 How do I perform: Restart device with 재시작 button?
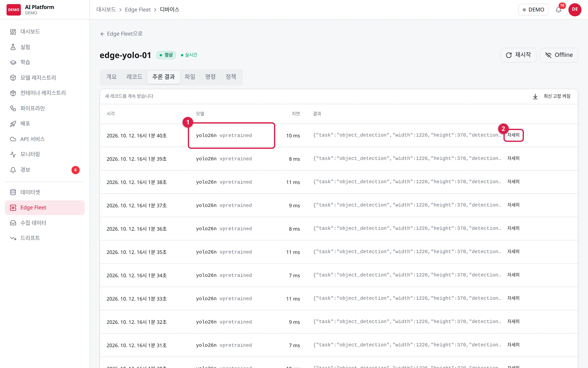coord(518,55)
